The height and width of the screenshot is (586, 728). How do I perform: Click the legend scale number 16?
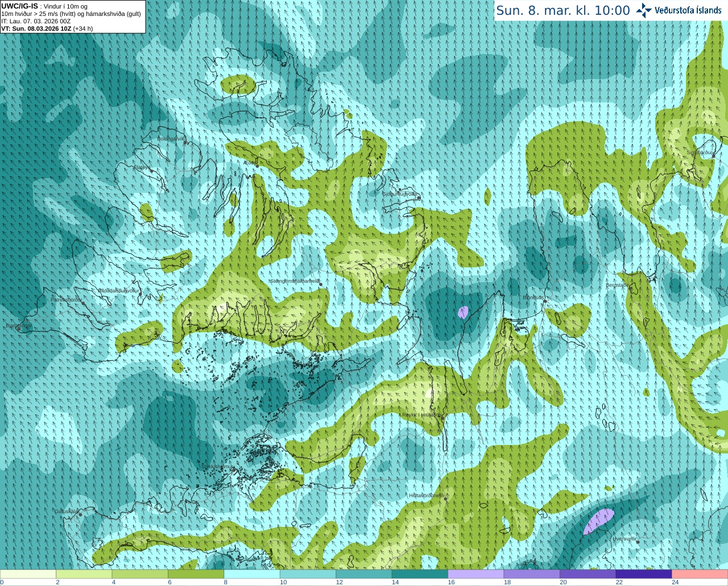[x=451, y=582]
